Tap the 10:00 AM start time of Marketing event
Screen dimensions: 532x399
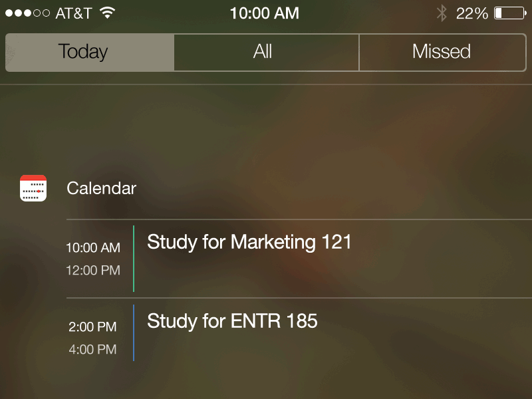93,247
